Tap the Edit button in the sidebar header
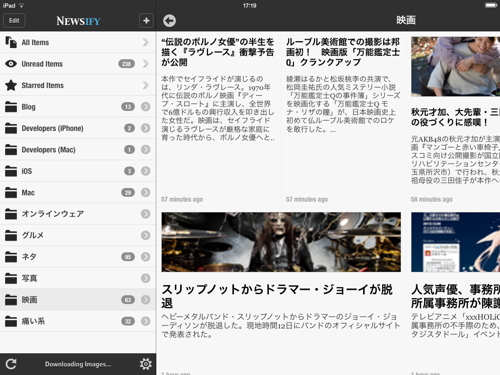500x375 pixels. (x=14, y=21)
